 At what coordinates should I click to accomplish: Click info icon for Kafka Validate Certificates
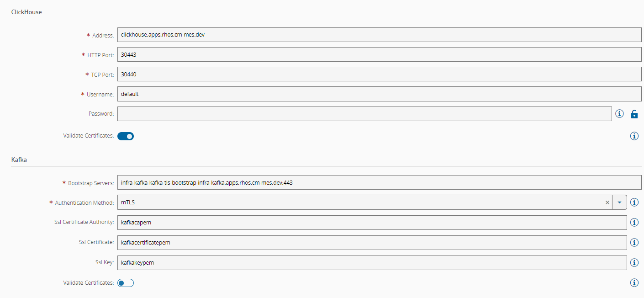(634, 283)
